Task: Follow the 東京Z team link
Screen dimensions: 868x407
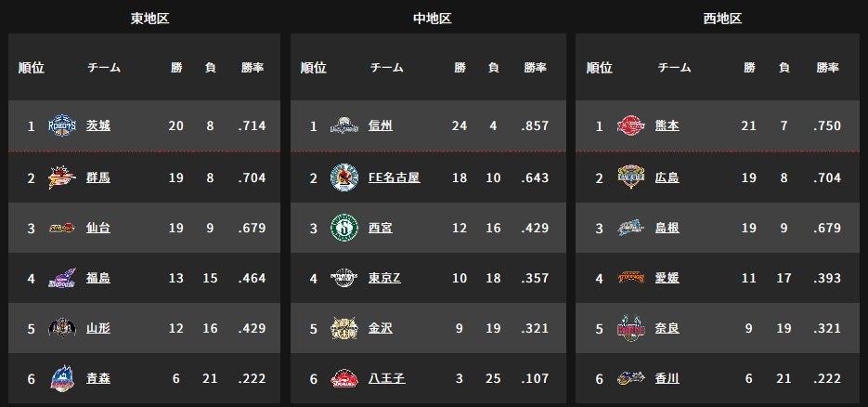Action: [384, 278]
